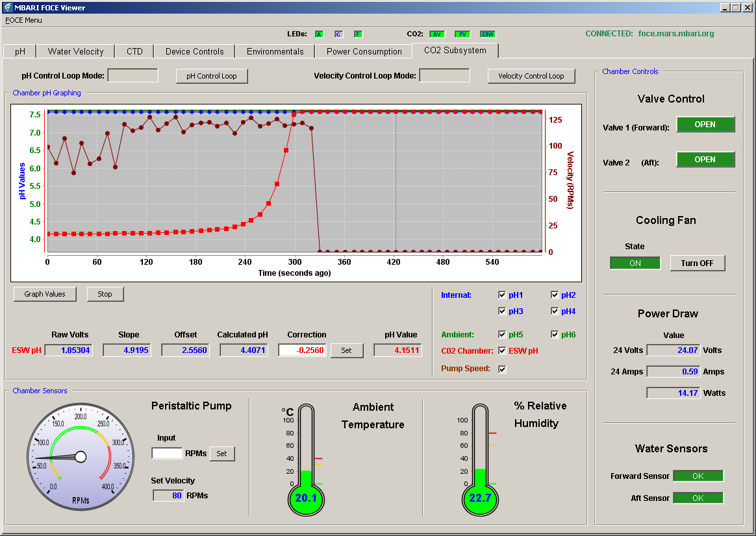This screenshot has width=756, height=536.
Task: Toggle the pH6 ambient checkbox
Action: 555,334
